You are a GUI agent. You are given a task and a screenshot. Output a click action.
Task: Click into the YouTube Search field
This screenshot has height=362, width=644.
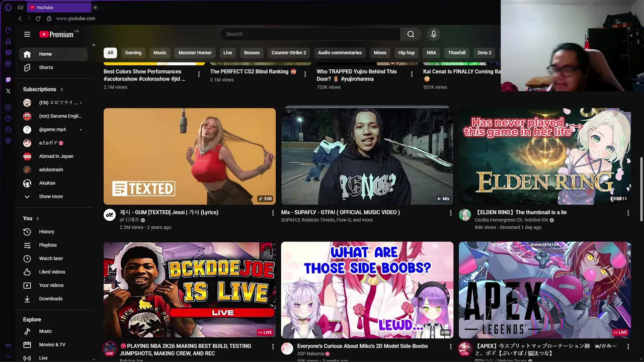pos(310,34)
